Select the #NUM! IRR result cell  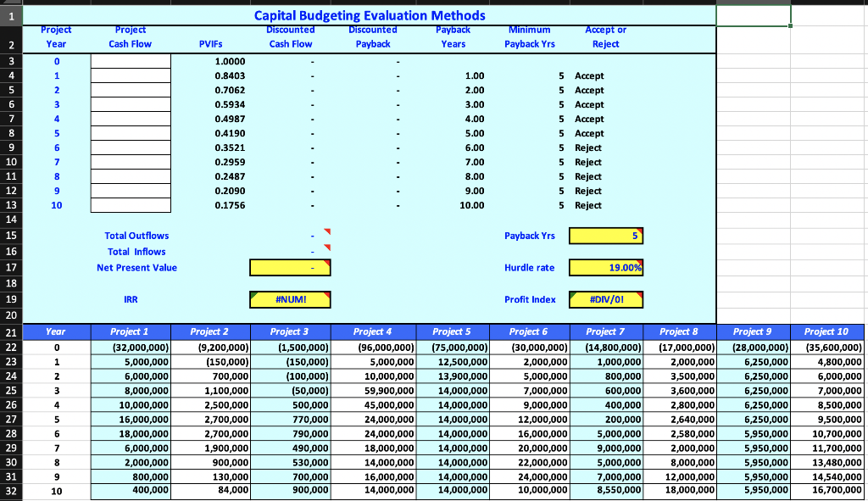coord(288,298)
